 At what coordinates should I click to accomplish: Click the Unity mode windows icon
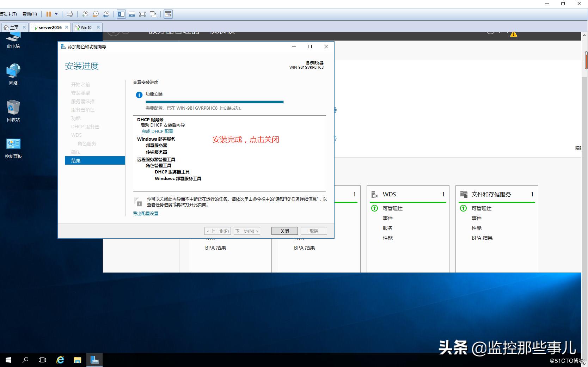(x=153, y=14)
